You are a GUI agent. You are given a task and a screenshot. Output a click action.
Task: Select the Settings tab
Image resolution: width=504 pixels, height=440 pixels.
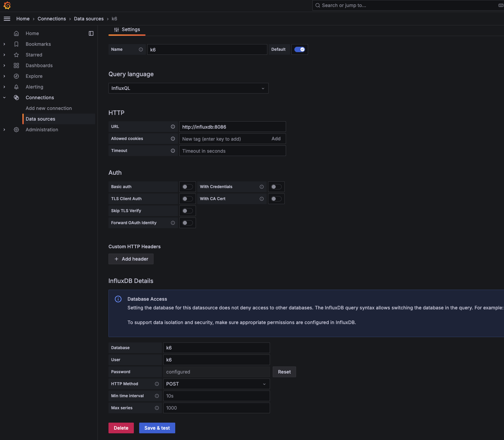[127, 30]
